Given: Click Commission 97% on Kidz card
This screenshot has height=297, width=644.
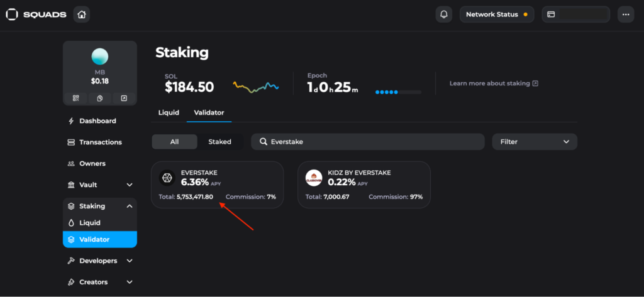Looking at the screenshot, I should point(396,197).
